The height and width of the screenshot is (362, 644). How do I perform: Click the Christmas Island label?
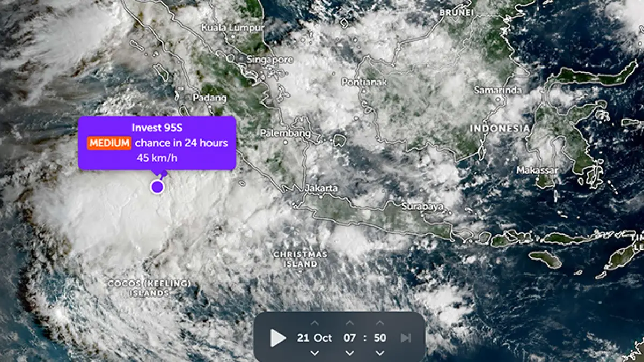pyautogui.click(x=300, y=259)
